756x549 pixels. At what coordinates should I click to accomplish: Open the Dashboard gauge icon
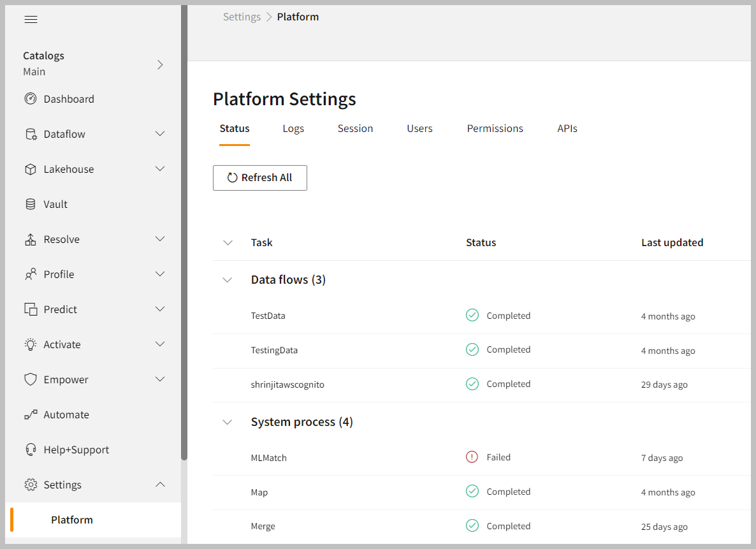click(31, 99)
